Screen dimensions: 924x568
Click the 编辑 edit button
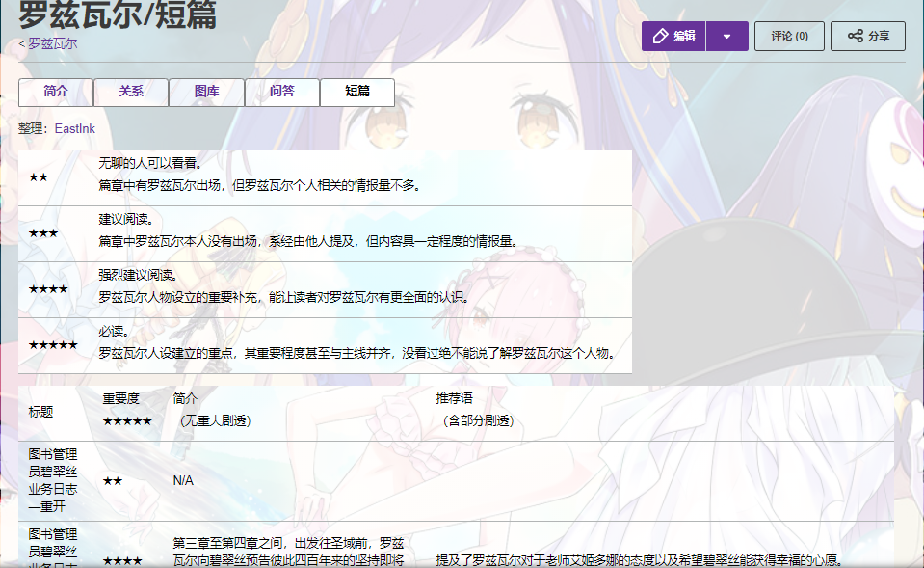click(x=673, y=36)
